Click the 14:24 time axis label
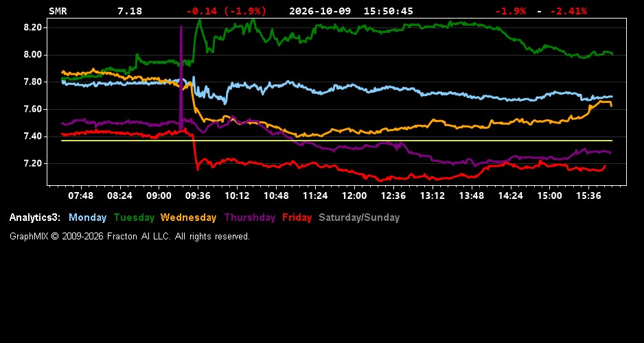Viewport: 644px width, 343px height. click(x=511, y=196)
